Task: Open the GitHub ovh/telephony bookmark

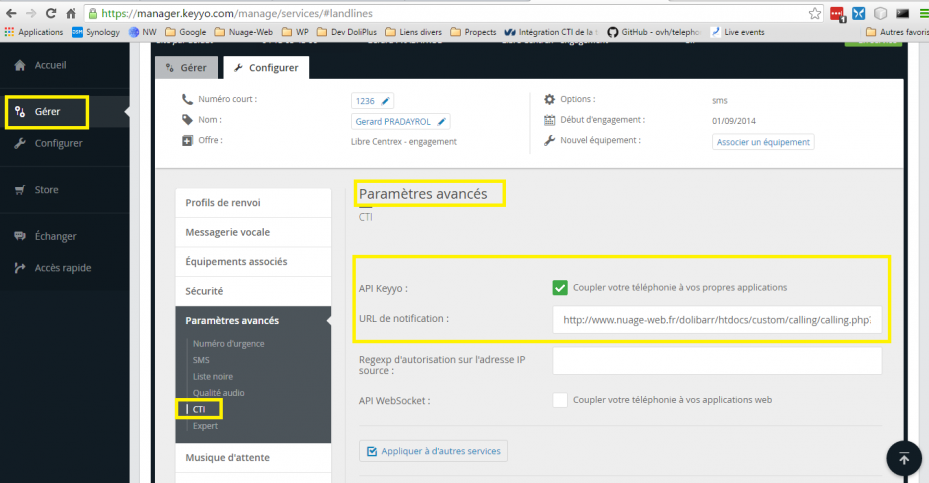Action: 654,32
